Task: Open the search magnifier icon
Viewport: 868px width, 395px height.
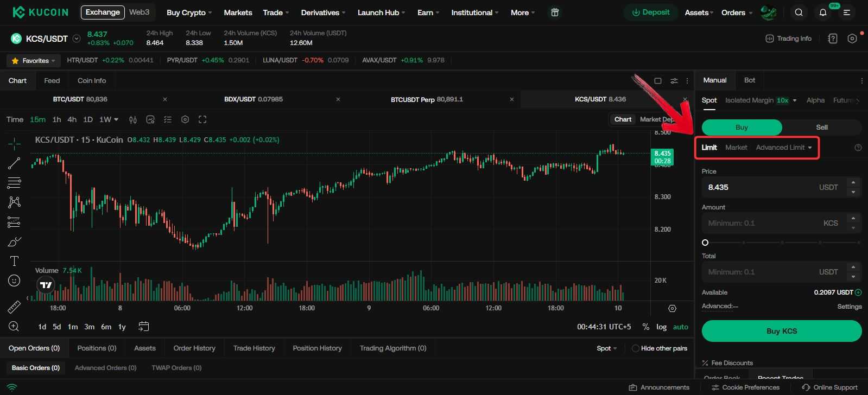Action: [x=799, y=12]
